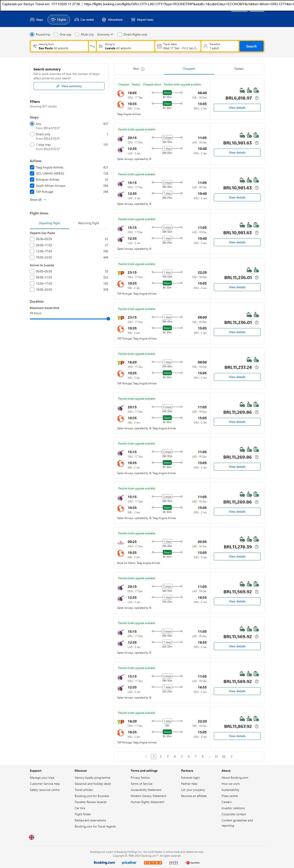Click the swap origin and destination arrows icon
The height and width of the screenshot is (868, 294).
[92, 46]
